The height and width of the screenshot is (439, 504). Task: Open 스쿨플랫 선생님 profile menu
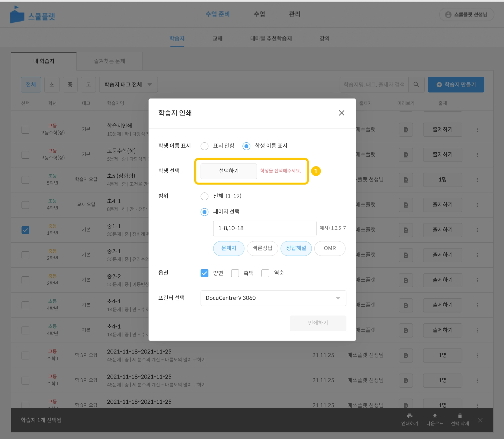click(466, 15)
